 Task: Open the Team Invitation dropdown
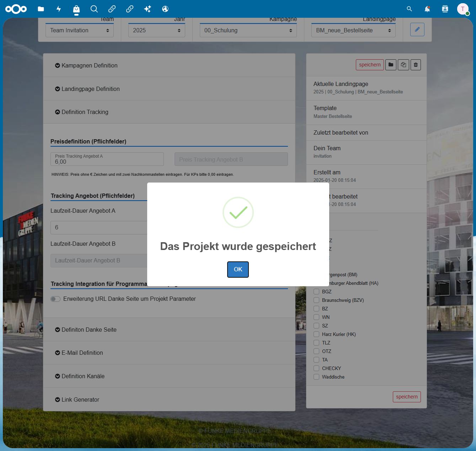(80, 31)
